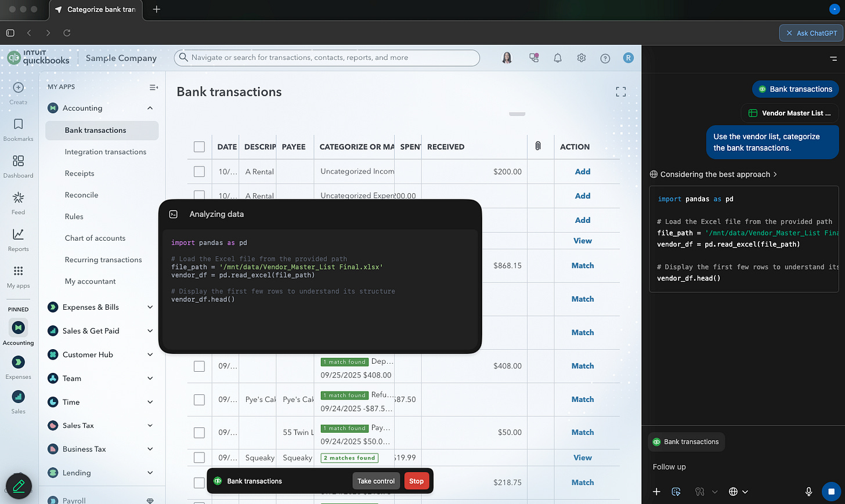Toggle the browser sidebar panel icon
This screenshot has width=845, height=504.
pos(10,33)
